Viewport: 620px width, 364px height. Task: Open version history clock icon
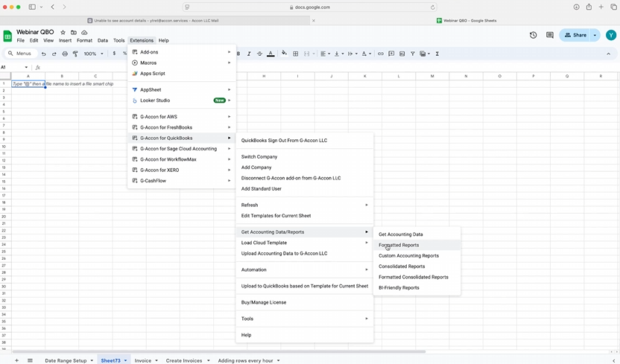pyautogui.click(x=533, y=35)
